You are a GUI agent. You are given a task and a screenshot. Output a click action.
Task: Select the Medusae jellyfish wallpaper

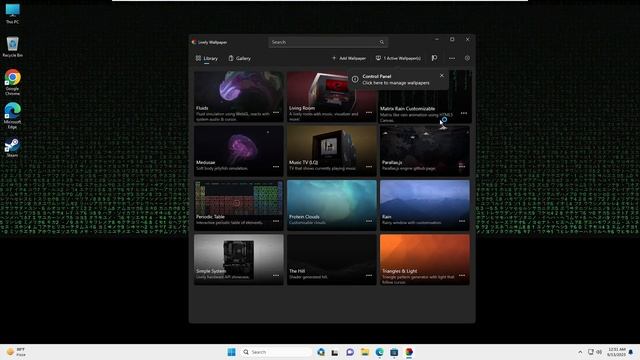point(238,151)
